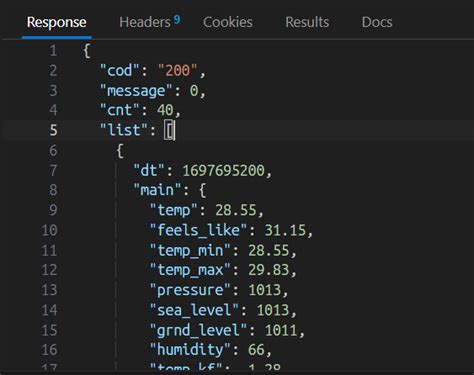474x375 pixels.
Task: Click the "list" key on line 5
Action: (x=123, y=130)
